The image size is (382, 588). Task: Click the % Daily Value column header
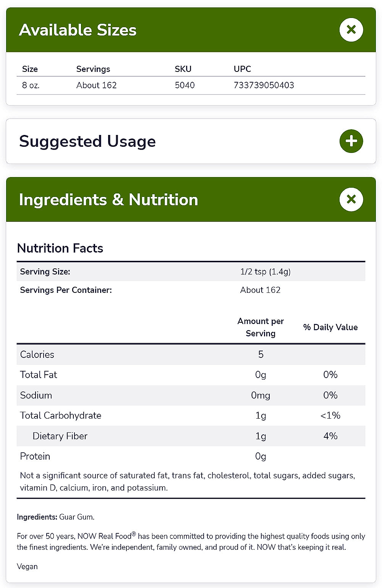click(x=330, y=327)
